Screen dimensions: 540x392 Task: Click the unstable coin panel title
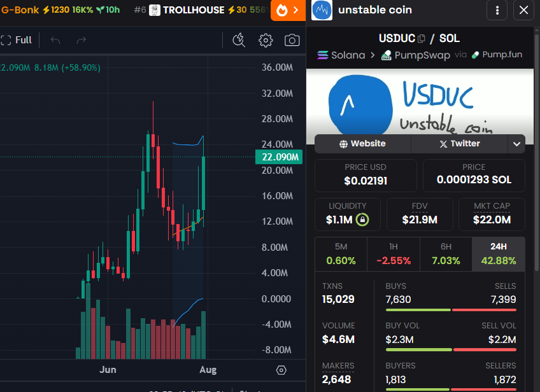375,10
